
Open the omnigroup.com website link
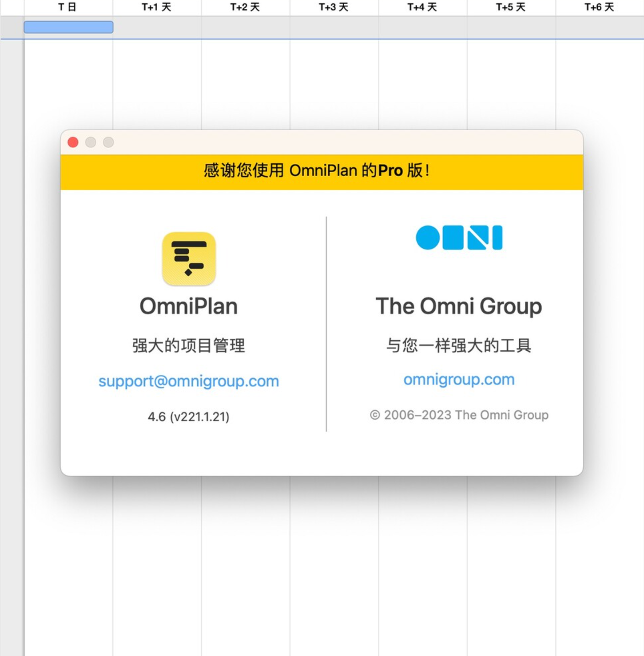point(459,380)
